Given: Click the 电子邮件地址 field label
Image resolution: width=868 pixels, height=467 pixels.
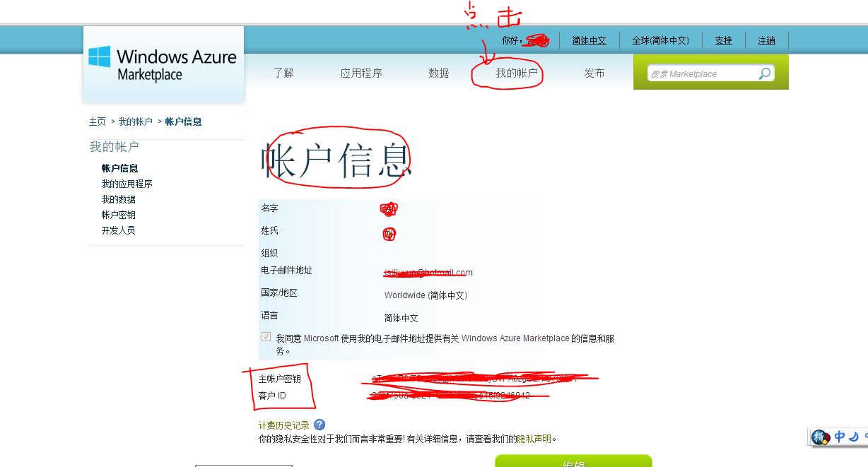Looking at the screenshot, I should pyautogui.click(x=286, y=271).
